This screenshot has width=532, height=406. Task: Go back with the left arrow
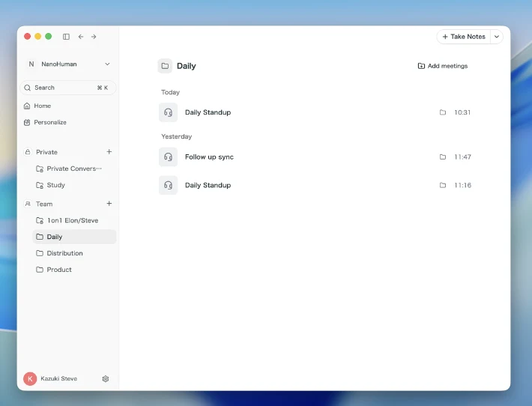pyautogui.click(x=81, y=37)
